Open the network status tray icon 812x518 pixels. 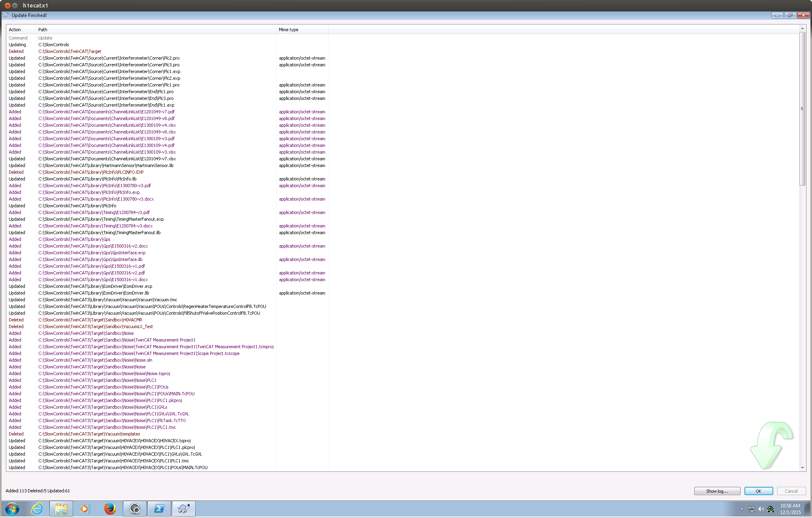point(752,509)
